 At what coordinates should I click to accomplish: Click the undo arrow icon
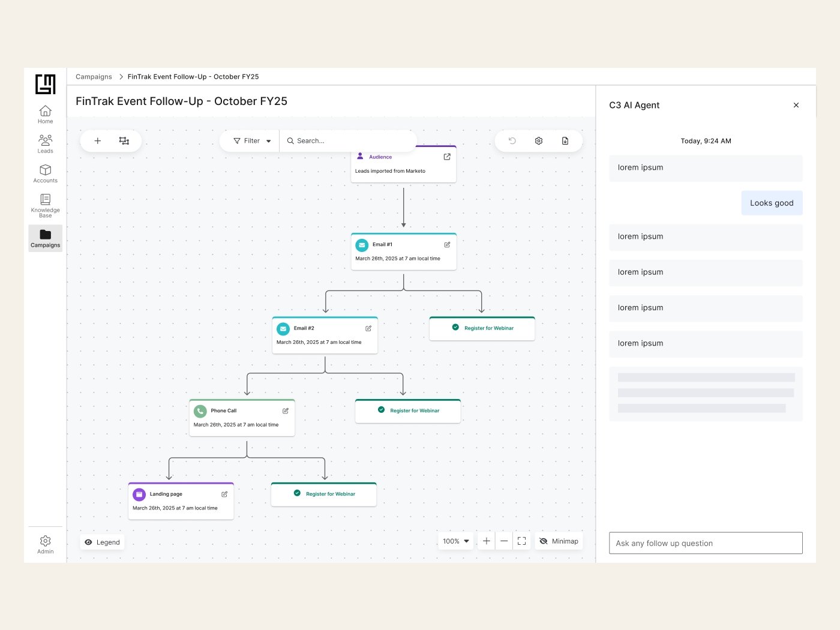(512, 141)
